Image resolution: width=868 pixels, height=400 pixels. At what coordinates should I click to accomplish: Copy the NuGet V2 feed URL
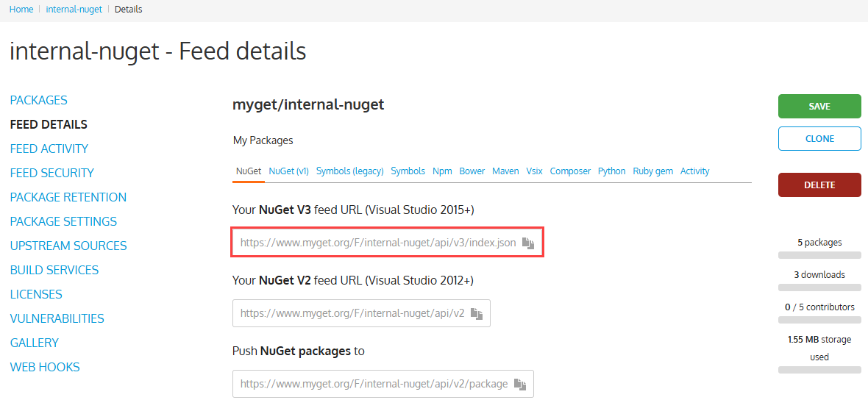pyautogui.click(x=477, y=314)
